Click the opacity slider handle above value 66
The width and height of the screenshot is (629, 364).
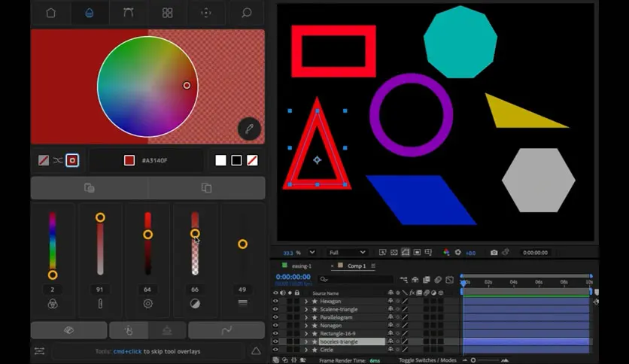click(195, 233)
